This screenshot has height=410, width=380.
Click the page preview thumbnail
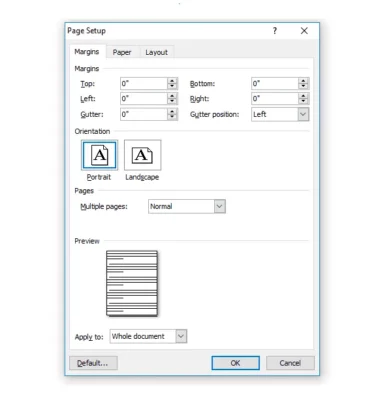pos(132,283)
